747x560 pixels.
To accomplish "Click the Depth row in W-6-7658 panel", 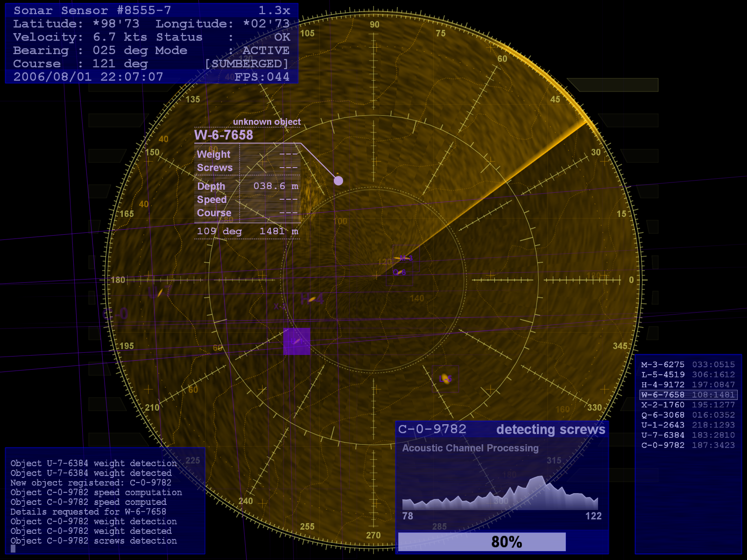I will click(x=247, y=186).
